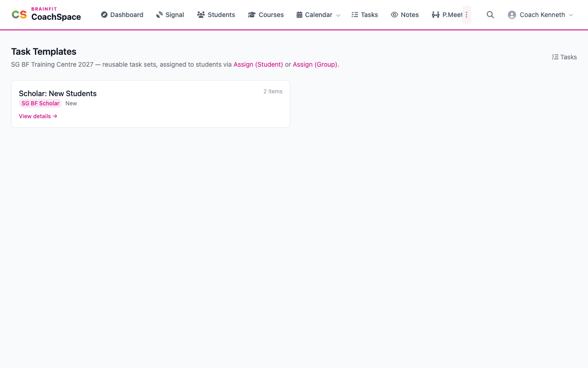Follow the Assign (Group) link
The image size is (588, 368).
click(315, 64)
